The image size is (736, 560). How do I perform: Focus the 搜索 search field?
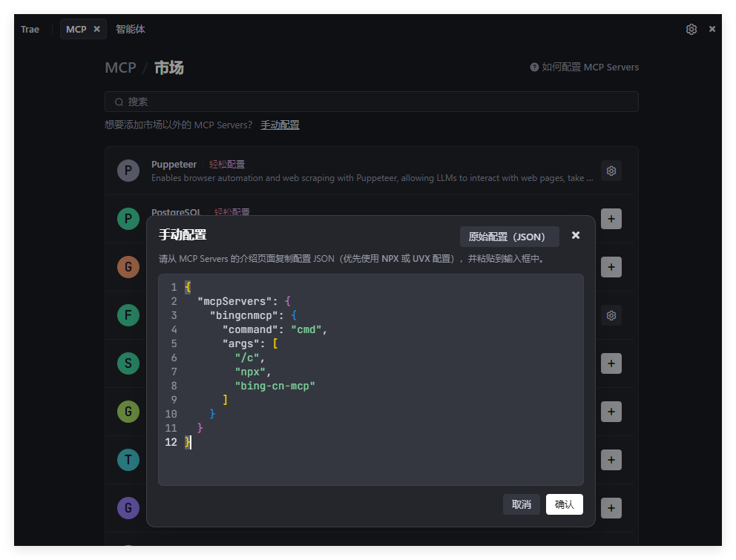tap(371, 102)
